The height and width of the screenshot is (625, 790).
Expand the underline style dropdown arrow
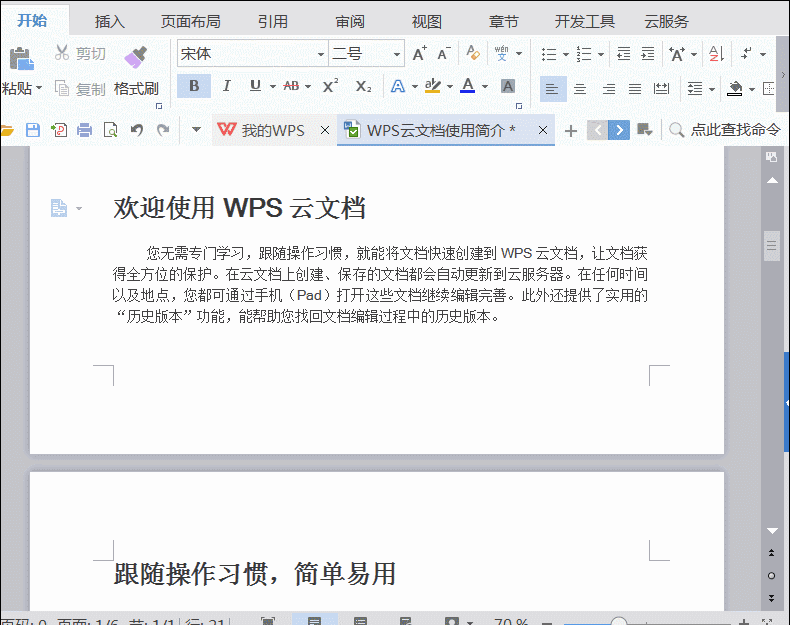(x=273, y=87)
